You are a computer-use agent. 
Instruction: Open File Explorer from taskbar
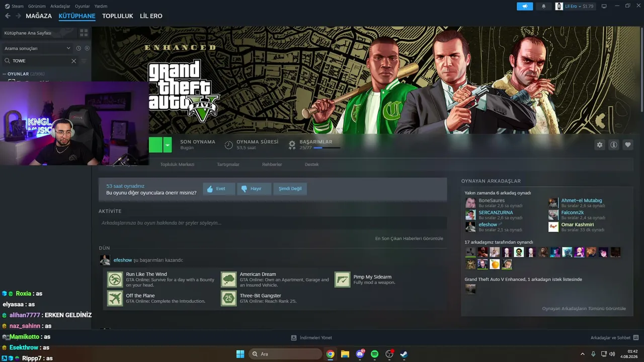click(x=345, y=354)
